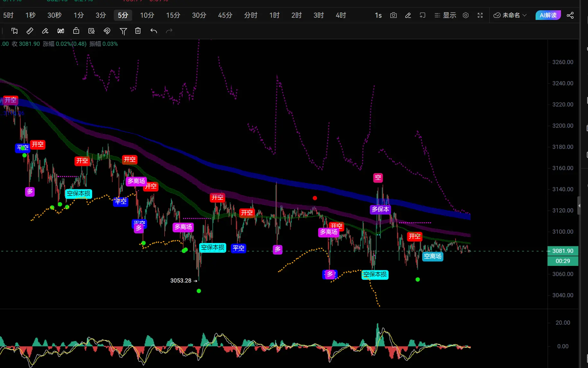This screenshot has height=368, width=588.
Task: Click the 1s refresh interval button
Action: (378, 15)
